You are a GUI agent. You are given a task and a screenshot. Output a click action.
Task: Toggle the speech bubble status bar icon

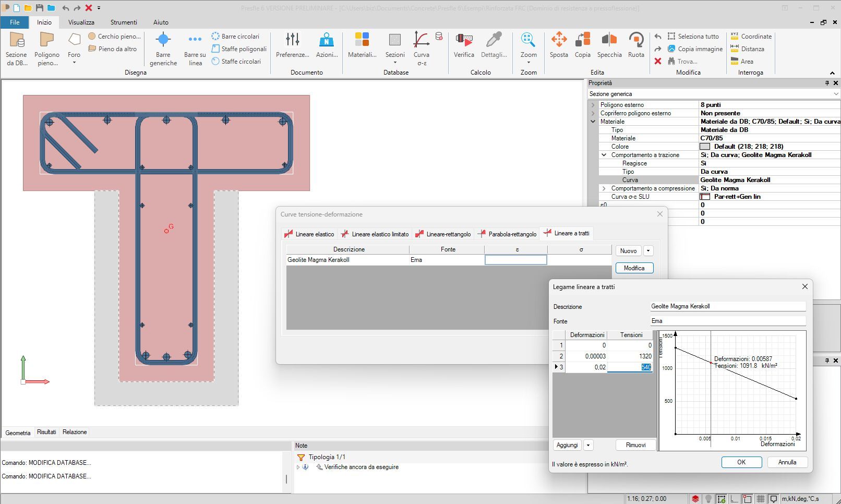pos(774,499)
